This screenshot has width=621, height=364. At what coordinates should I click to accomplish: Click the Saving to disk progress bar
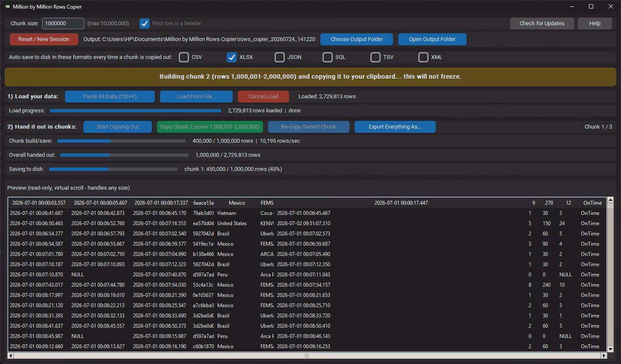[113, 169]
